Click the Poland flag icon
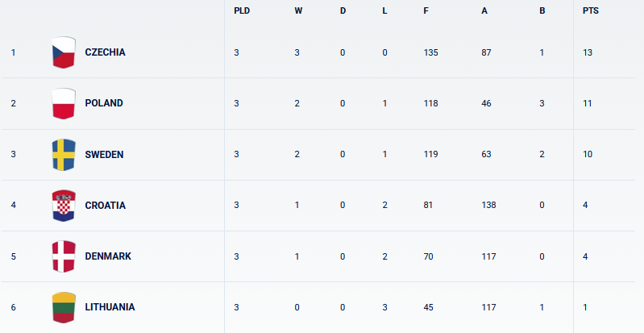This screenshot has width=644, height=333. coord(64,103)
